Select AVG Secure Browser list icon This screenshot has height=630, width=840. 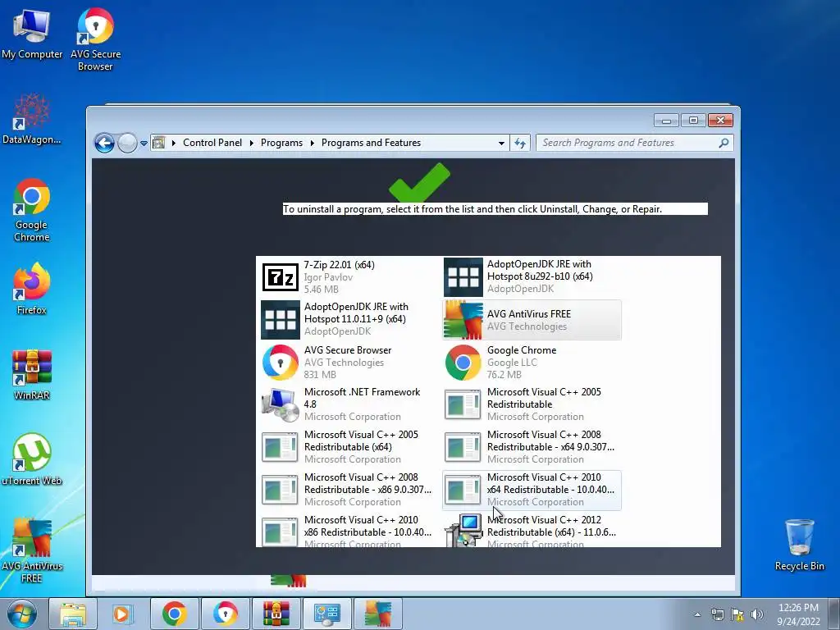281,363
